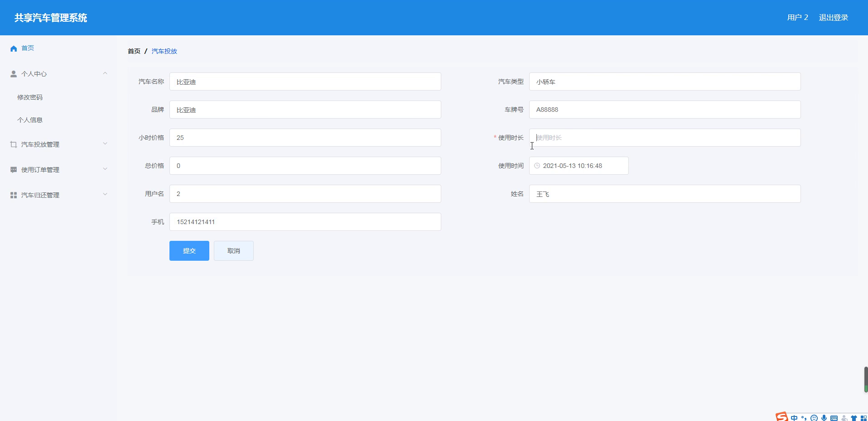Screen dimensions: 868x421
Task: Click the grid icon beside 汽车归还管理
Action: 14,195
